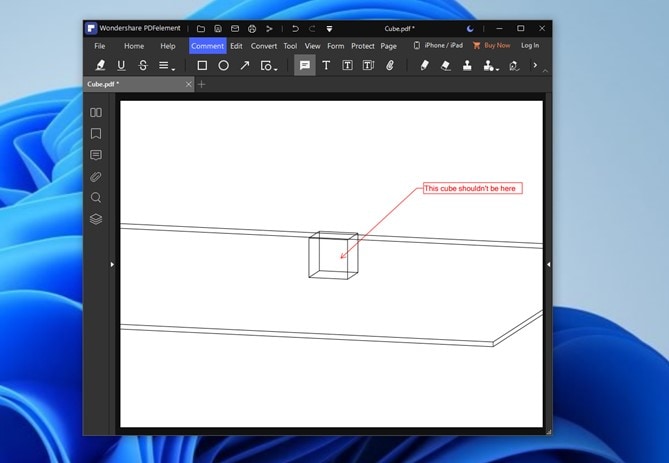The height and width of the screenshot is (463, 669).
Task: Open the Layers sidebar panel
Action: [x=96, y=219]
